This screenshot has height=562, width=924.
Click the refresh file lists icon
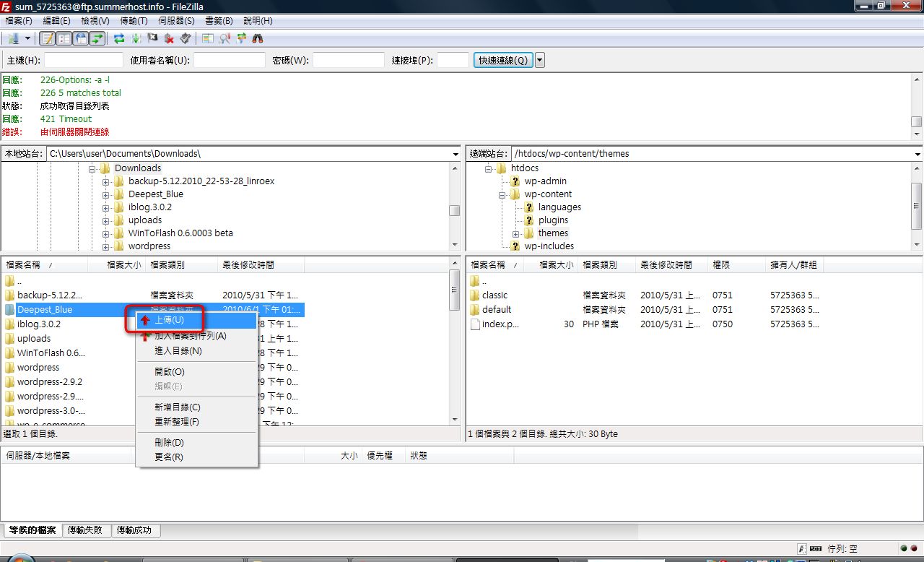[119, 38]
